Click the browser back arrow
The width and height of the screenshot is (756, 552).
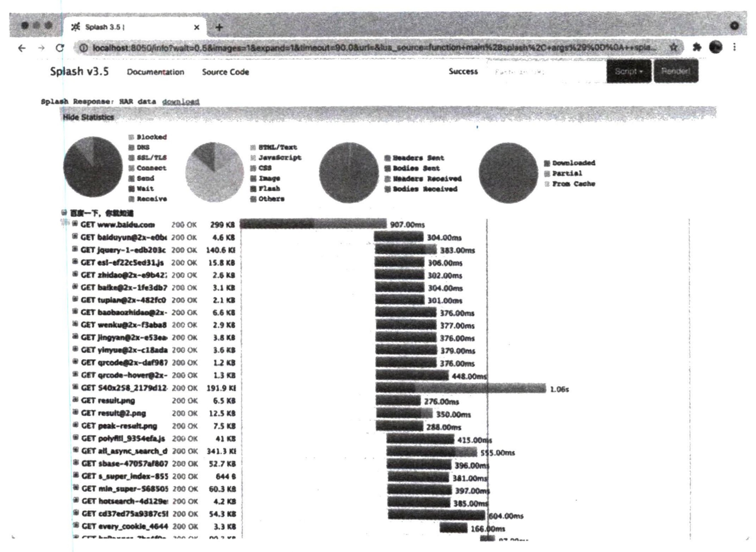point(22,48)
